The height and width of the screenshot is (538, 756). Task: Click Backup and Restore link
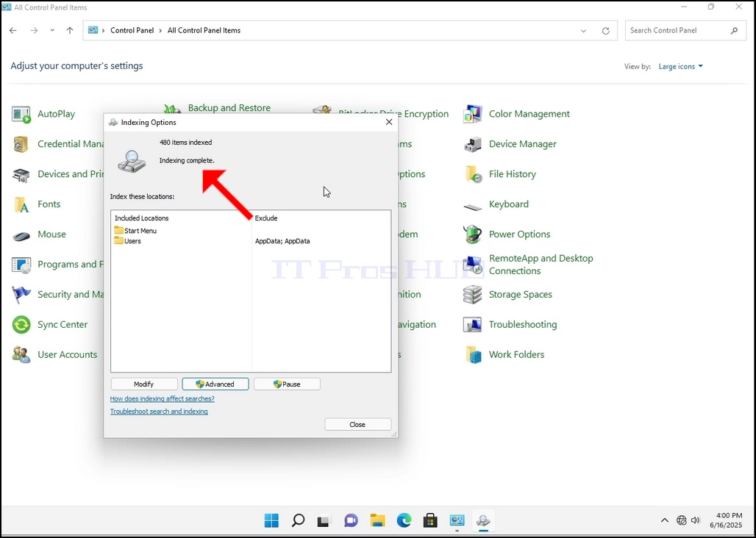[229, 108]
